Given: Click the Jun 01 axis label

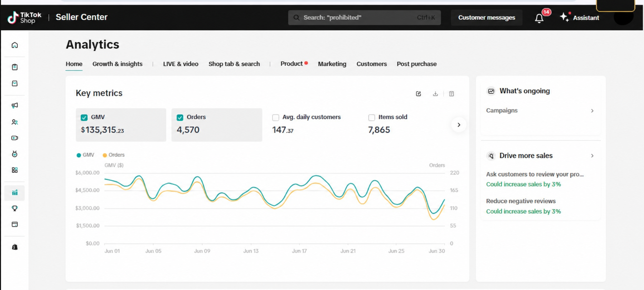Looking at the screenshot, I should [112, 251].
